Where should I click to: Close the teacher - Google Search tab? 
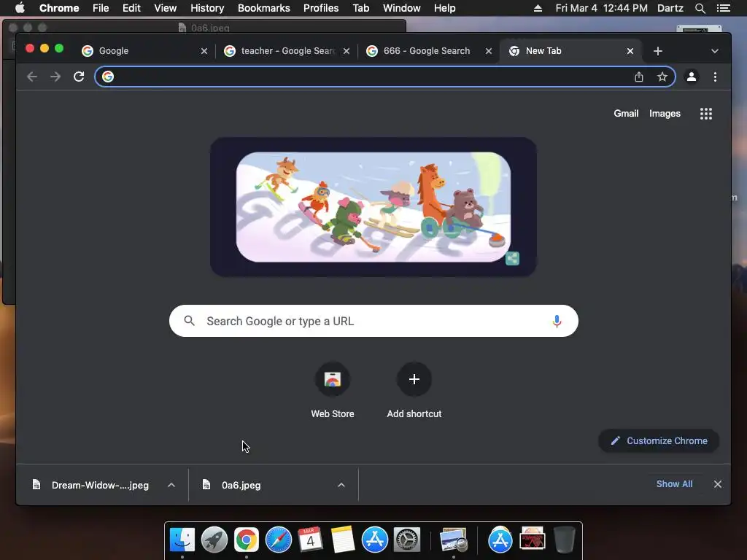tap(347, 51)
